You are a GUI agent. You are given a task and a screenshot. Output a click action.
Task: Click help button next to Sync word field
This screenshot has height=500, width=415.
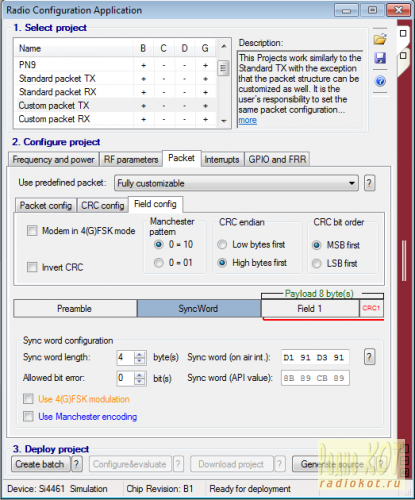[369, 357]
